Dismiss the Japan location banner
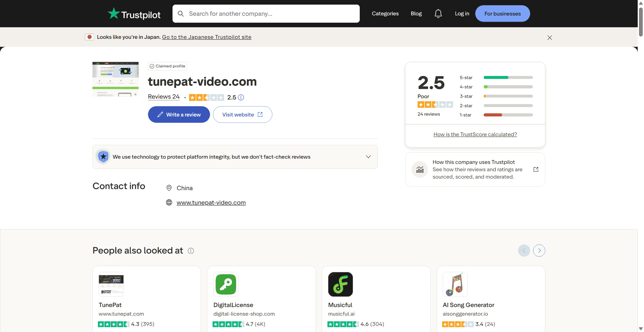Screen dimensions: 644x332 549,38
